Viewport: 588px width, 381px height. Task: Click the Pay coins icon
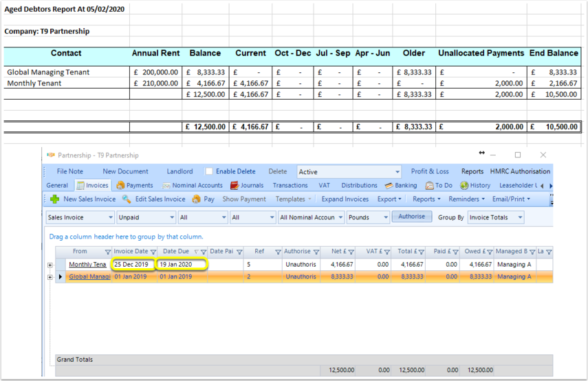pos(196,199)
